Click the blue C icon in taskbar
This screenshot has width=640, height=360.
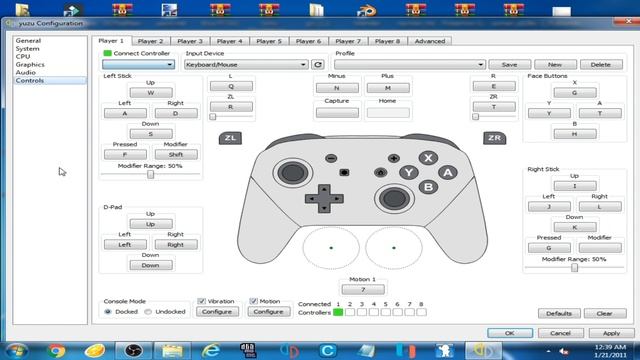(x=327, y=351)
